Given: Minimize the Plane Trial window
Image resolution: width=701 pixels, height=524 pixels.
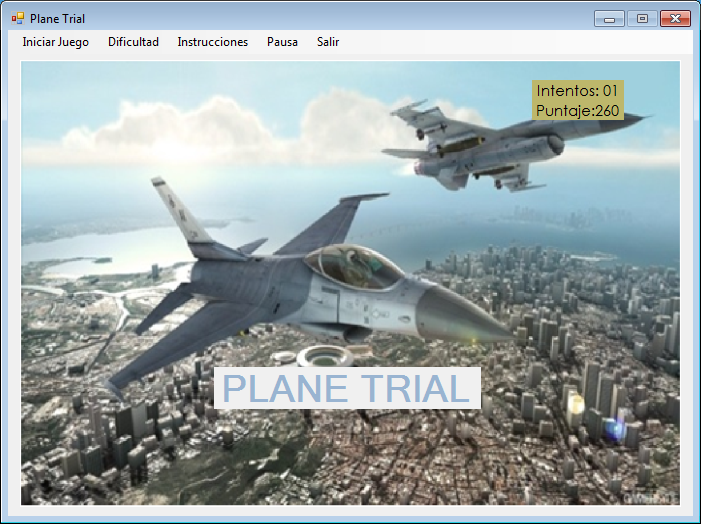Looking at the screenshot, I should pos(609,19).
